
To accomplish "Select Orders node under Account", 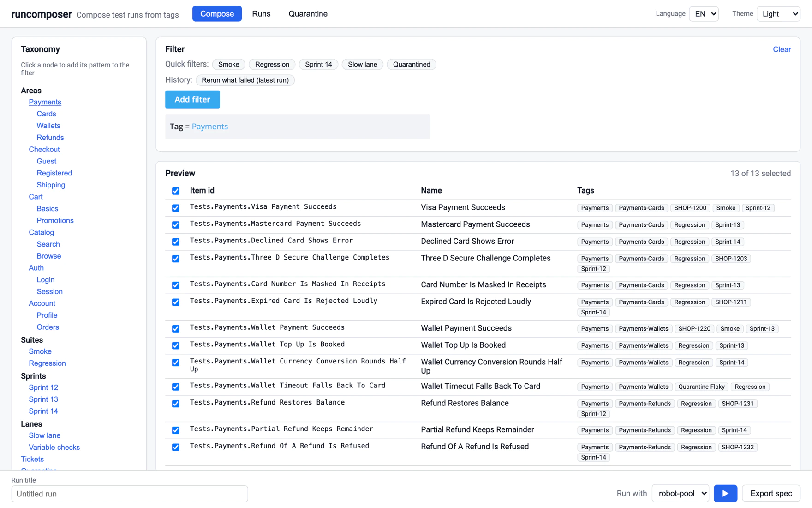I will [48, 327].
